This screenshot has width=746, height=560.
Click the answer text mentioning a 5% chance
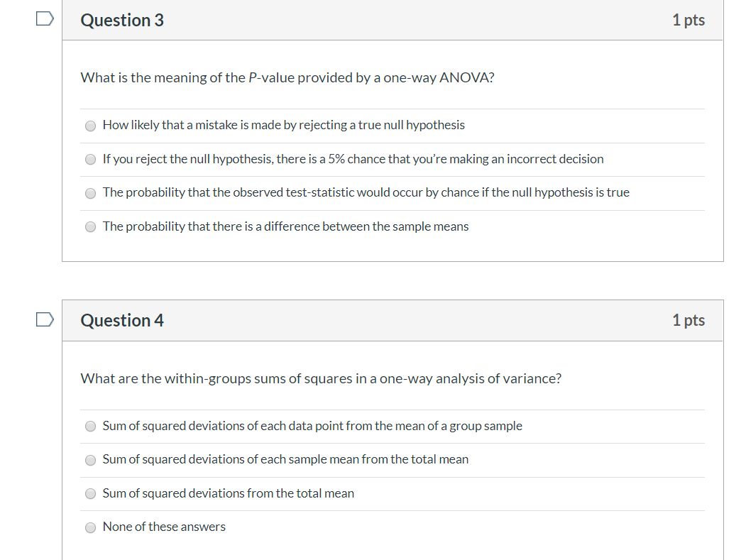click(353, 159)
